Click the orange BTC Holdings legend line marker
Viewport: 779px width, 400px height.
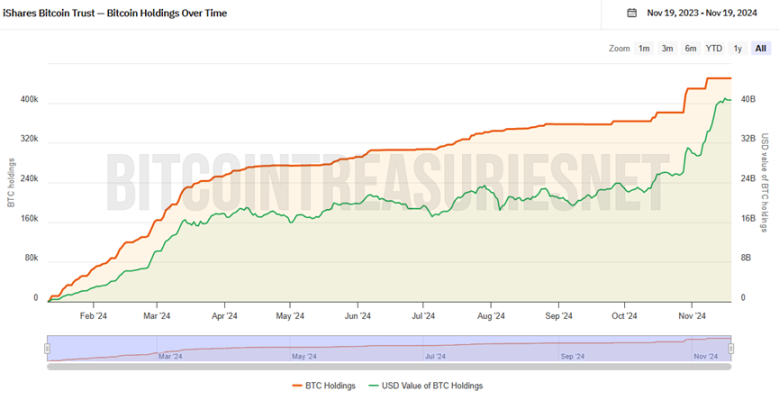coord(296,385)
